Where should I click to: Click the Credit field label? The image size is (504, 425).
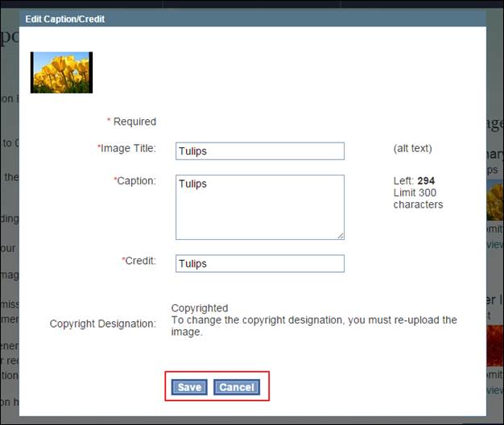(139, 262)
